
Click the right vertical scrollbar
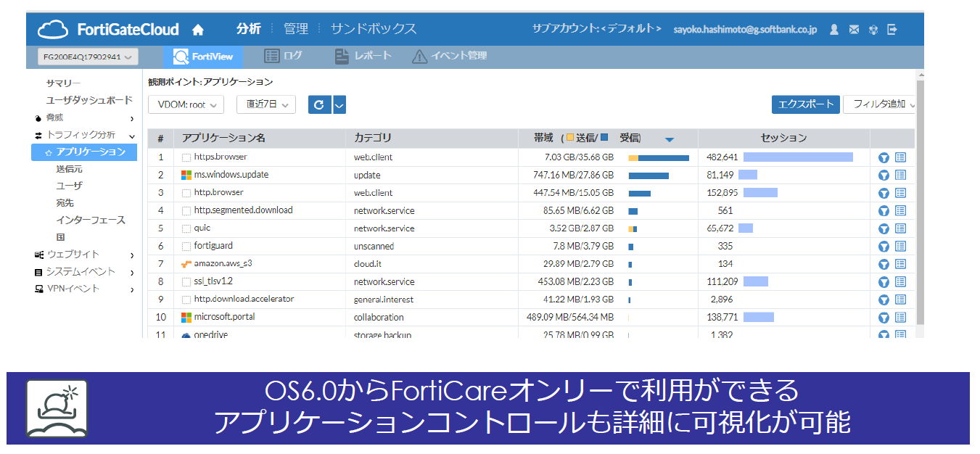point(921,201)
